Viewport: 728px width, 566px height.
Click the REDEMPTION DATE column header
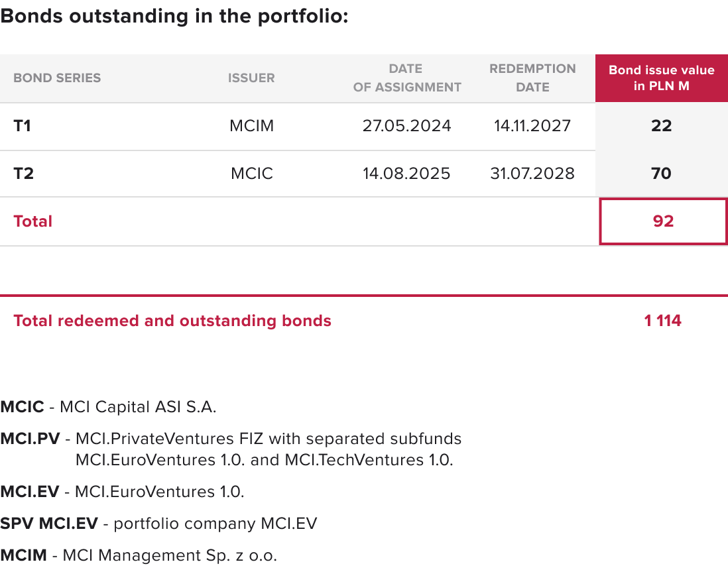(532, 78)
